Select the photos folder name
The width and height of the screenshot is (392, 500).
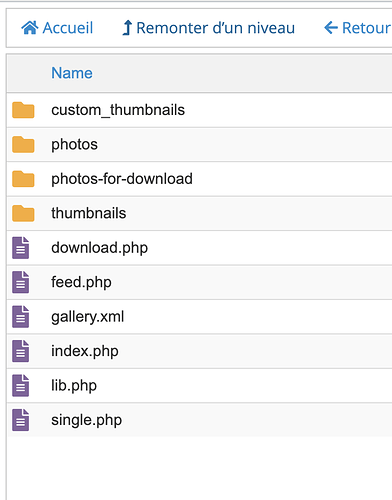pos(74,145)
